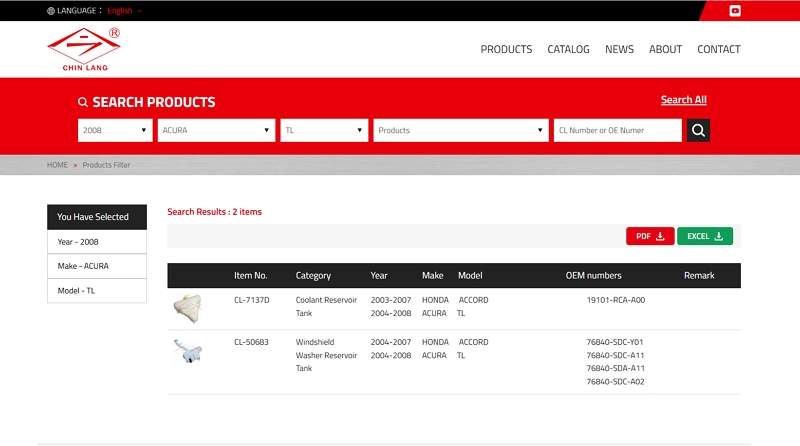This screenshot has width=800, height=446.
Task: Click the globe language icon
Action: click(51, 11)
